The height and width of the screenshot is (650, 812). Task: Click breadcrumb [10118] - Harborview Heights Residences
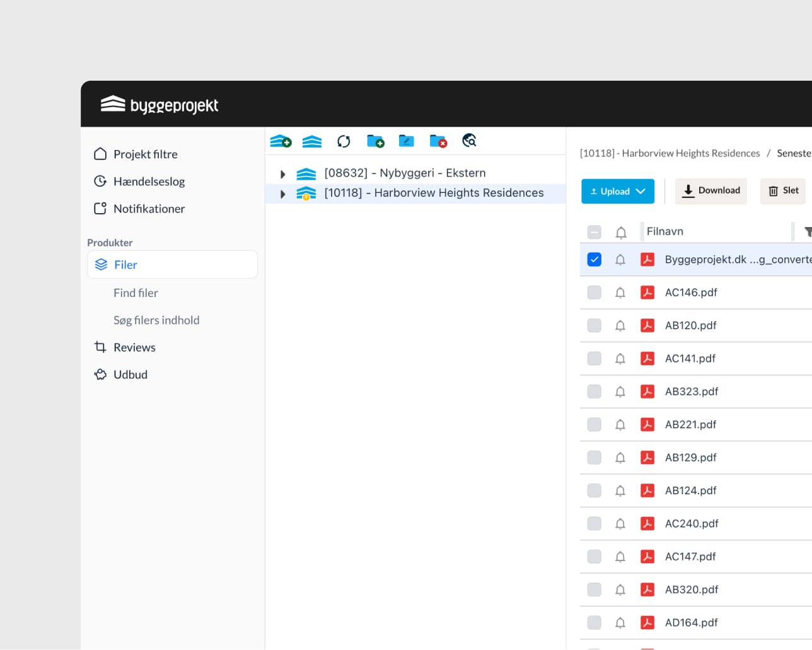[670, 153]
